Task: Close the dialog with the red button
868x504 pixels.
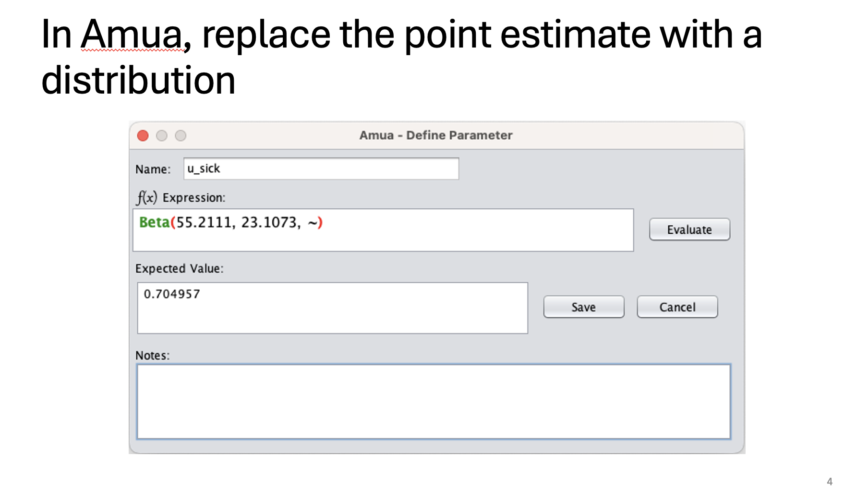Action: [143, 136]
